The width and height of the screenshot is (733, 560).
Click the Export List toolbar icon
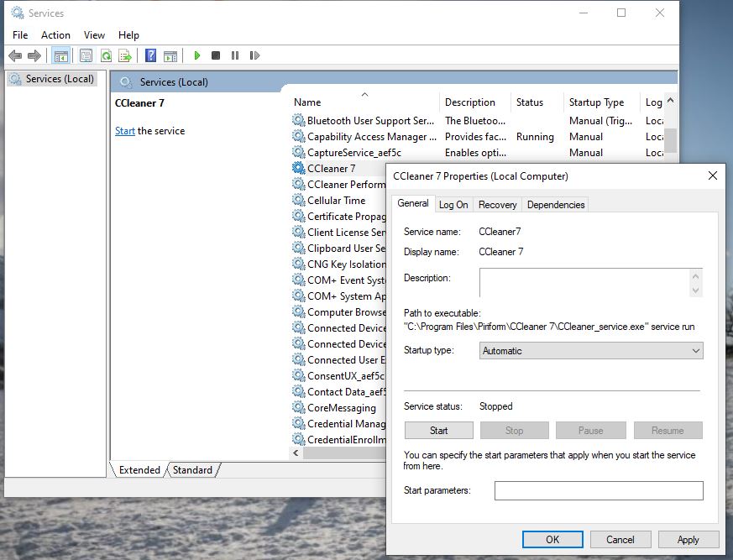tap(125, 56)
